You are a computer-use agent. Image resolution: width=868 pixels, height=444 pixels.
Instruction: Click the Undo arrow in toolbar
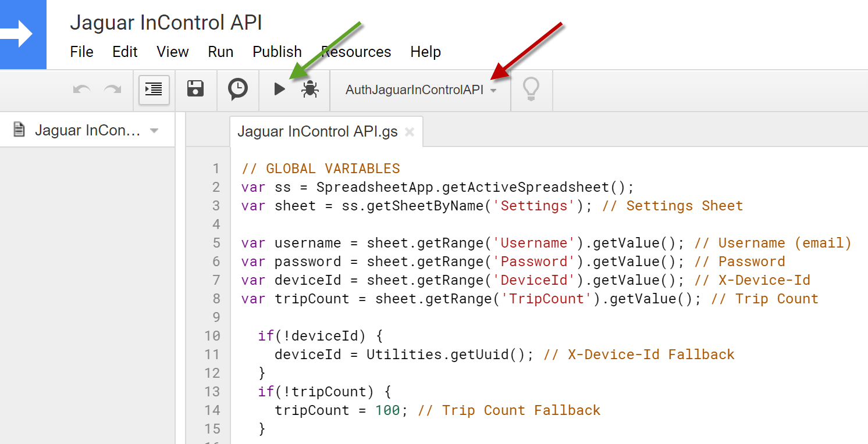(82, 89)
